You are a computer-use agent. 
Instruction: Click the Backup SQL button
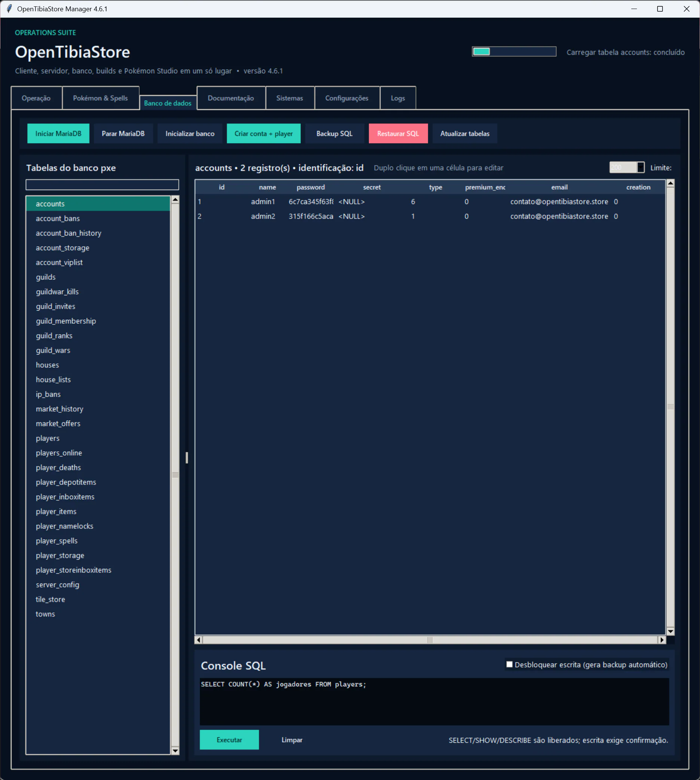pyautogui.click(x=335, y=133)
